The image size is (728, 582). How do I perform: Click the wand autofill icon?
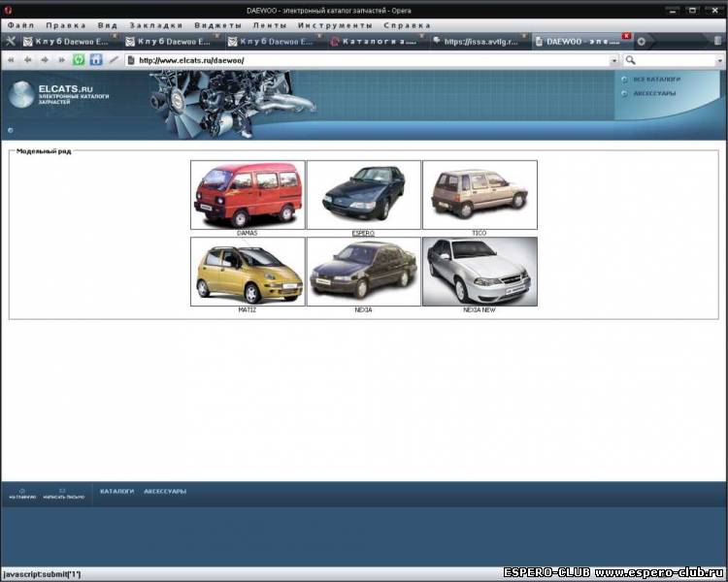coord(114,60)
